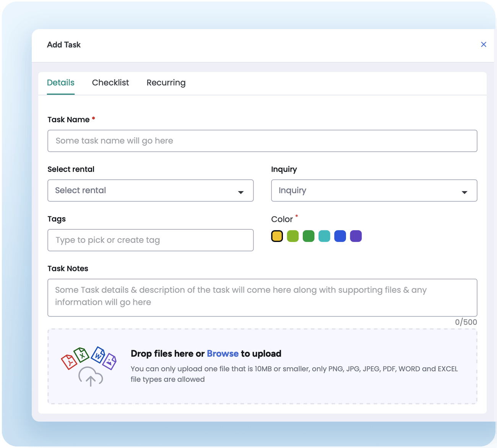Screen dimensions: 497x448
Task: Select the purple color swatch
Action: 356,236
